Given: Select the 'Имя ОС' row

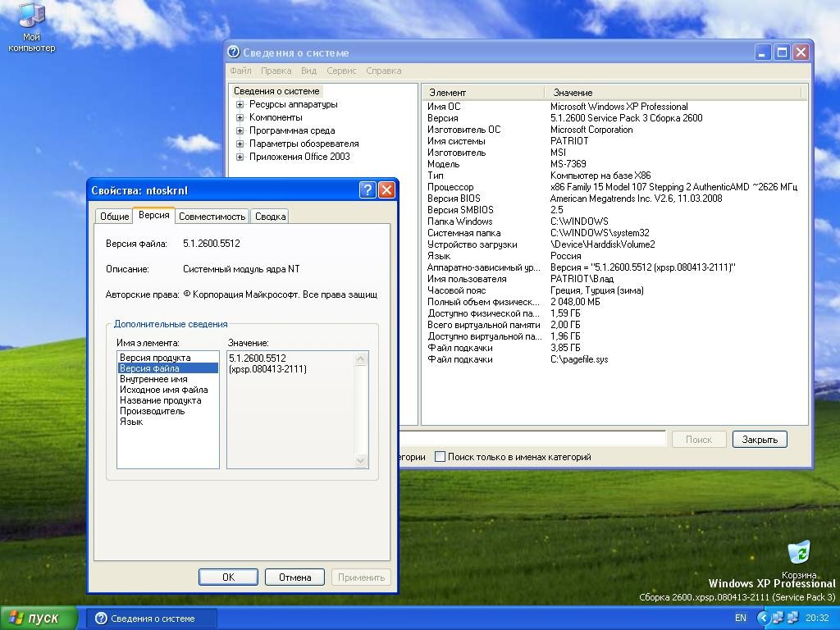Looking at the screenshot, I should point(614,107).
